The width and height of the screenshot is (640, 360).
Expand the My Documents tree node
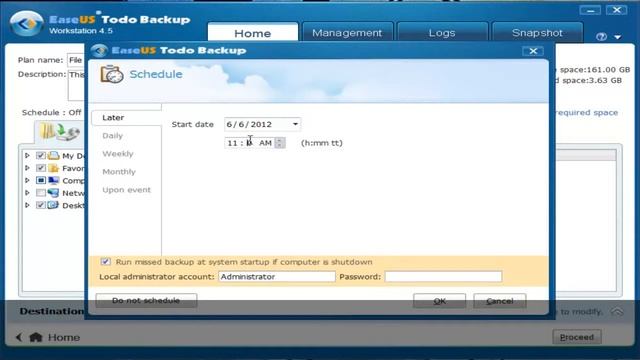pos(27,156)
